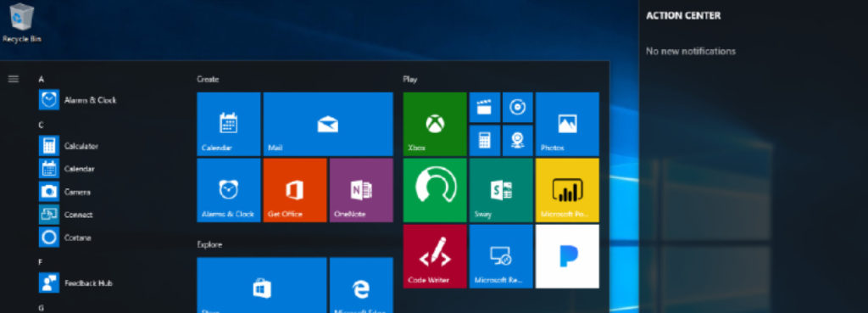Select the Play tile group header
Image resolution: width=868 pixels, height=313 pixels.
[x=410, y=79]
